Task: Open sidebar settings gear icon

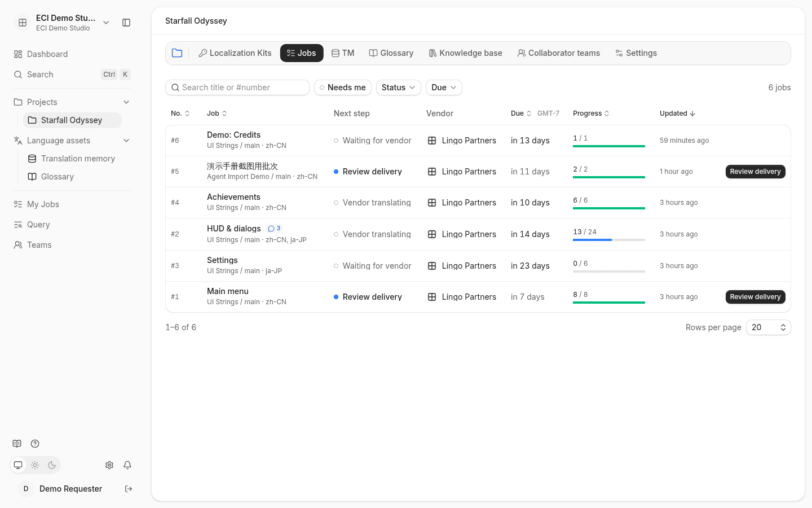Action: (109, 465)
